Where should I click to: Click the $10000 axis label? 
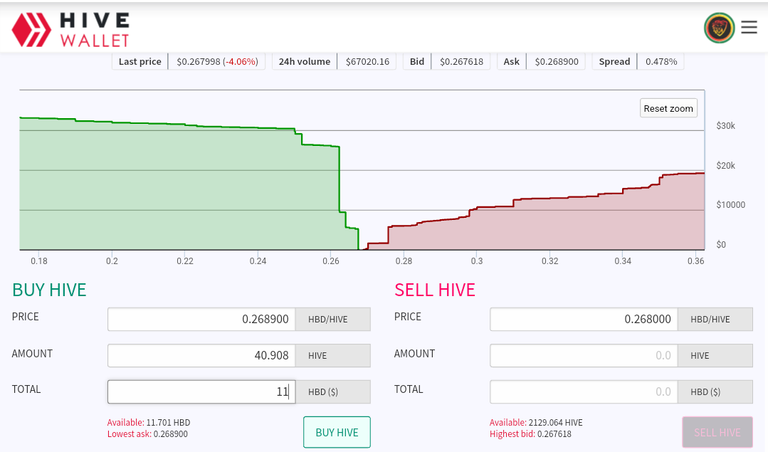730,205
